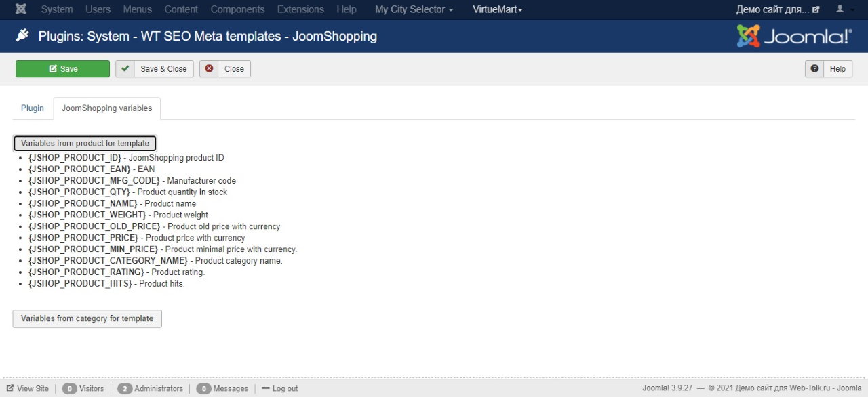The height and width of the screenshot is (397, 868).
Task: Click the View Site link in footer
Action: point(28,388)
